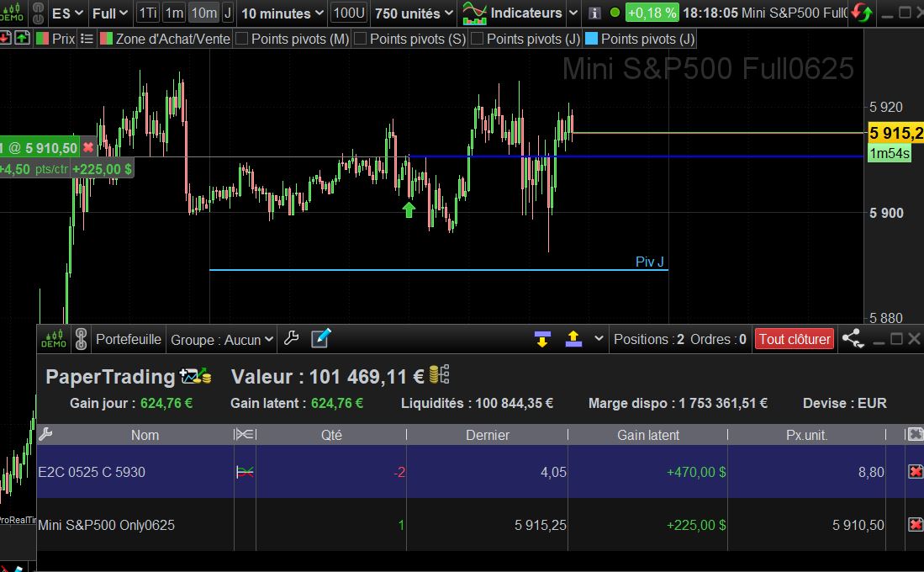Viewport: 924px width, 572px height.
Task: Sort by the Nom column header
Action: [x=145, y=435]
